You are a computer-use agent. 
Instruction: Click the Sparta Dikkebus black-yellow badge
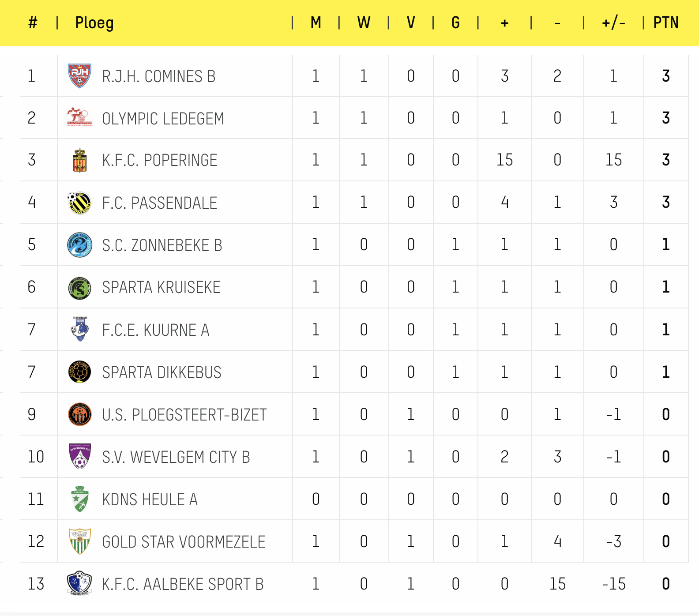click(79, 372)
